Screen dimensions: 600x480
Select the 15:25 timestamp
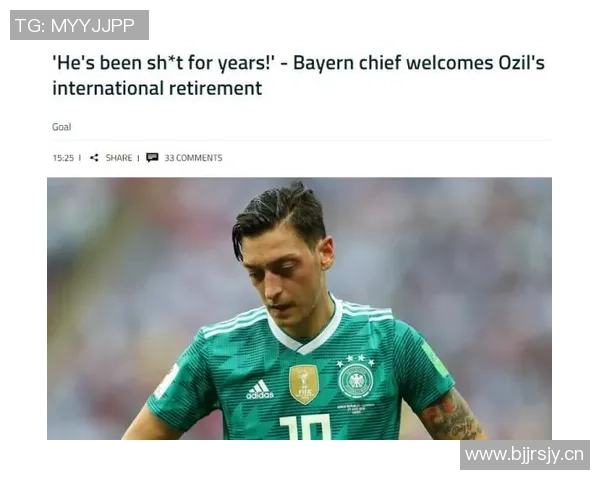pyautogui.click(x=63, y=158)
